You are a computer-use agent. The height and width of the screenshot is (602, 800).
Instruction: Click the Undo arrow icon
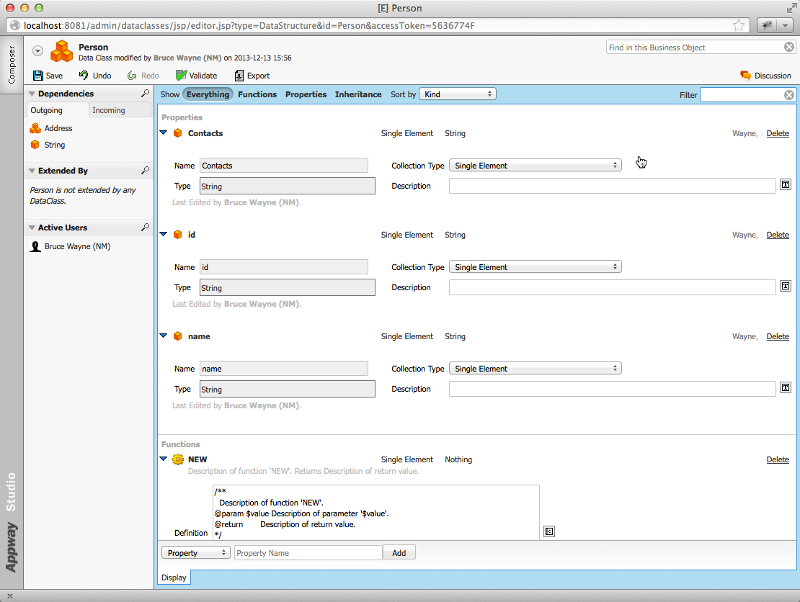pos(83,75)
